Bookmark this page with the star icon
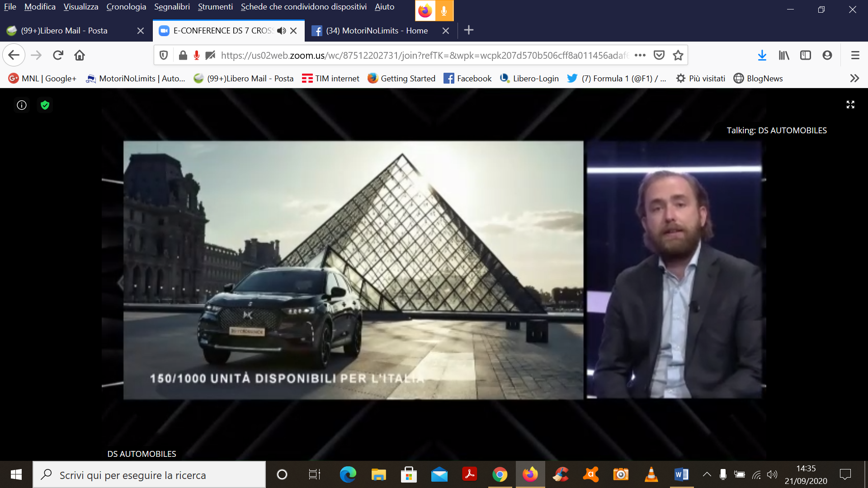This screenshot has width=868, height=488. click(x=678, y=55)
